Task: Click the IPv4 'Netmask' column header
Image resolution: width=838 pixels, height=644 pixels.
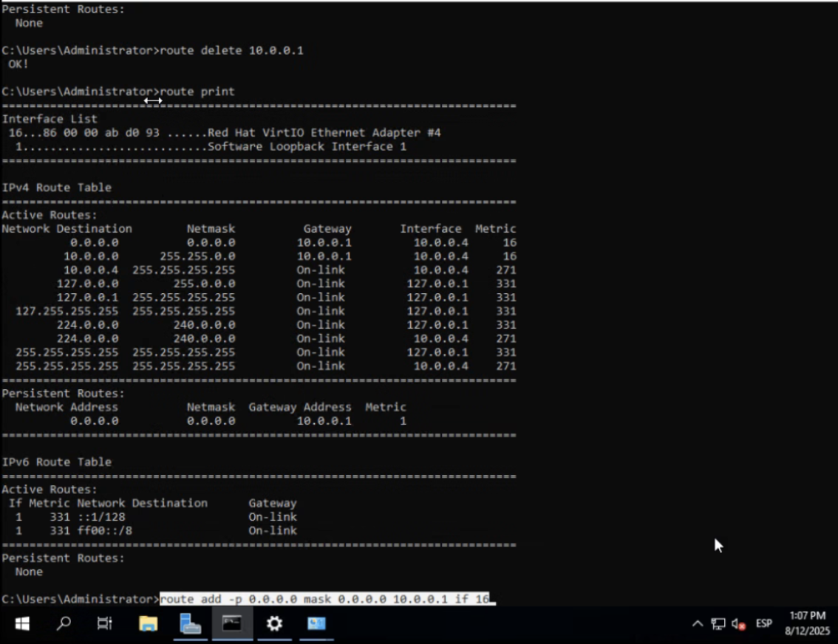Action: point(211,228)
